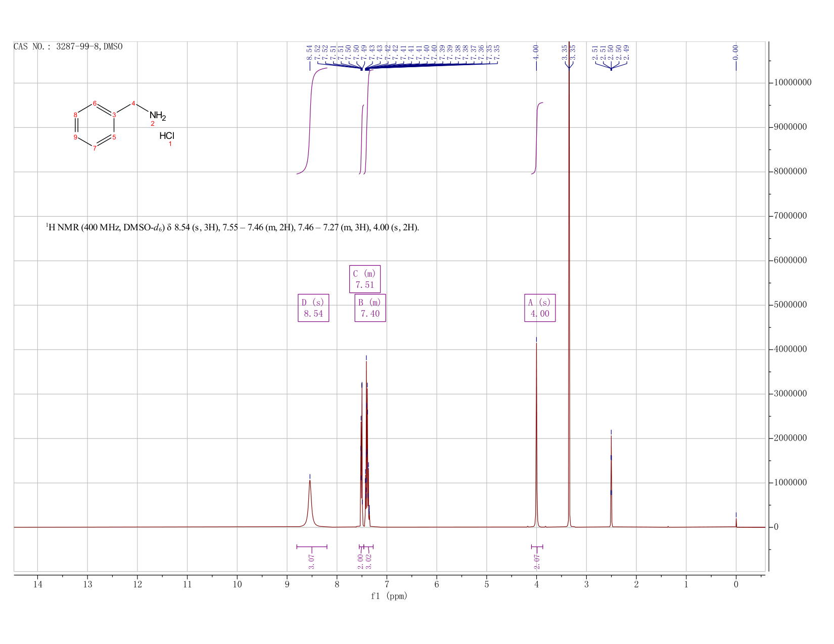Click the 5 ppm tick label

[x=487, y=584]
